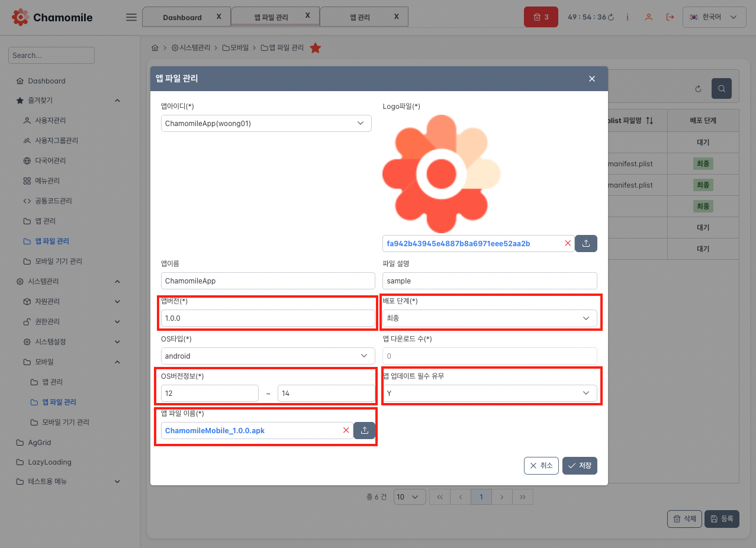Click the 저장 save button
Screen dimensions: 756x548
tap(580, 466)
